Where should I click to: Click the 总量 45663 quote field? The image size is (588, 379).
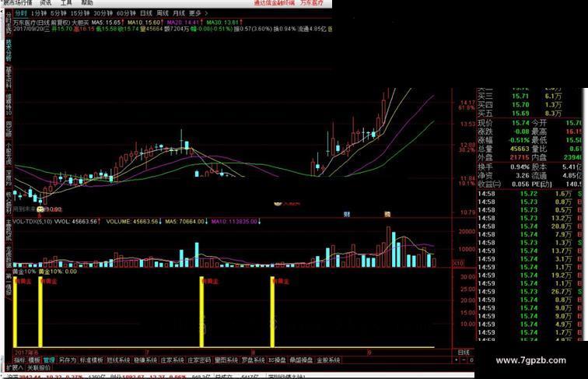coord(503,149)
